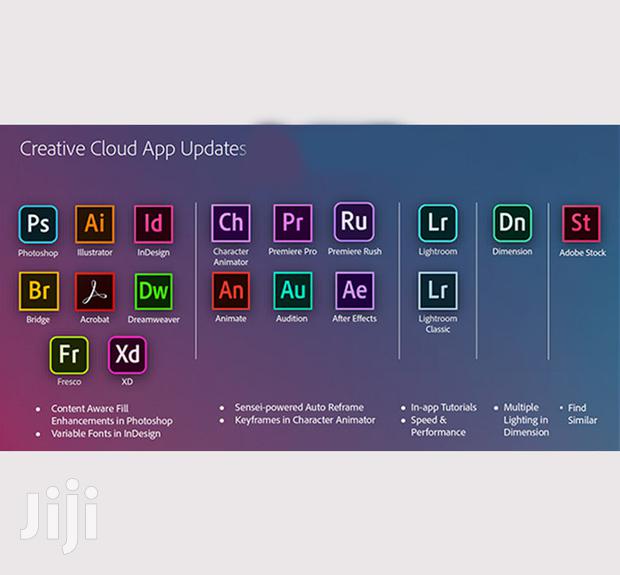This screenshot has width=620, height=575.
Task: Click the Dreamweaver Dw icon
Action: [153, 292]
